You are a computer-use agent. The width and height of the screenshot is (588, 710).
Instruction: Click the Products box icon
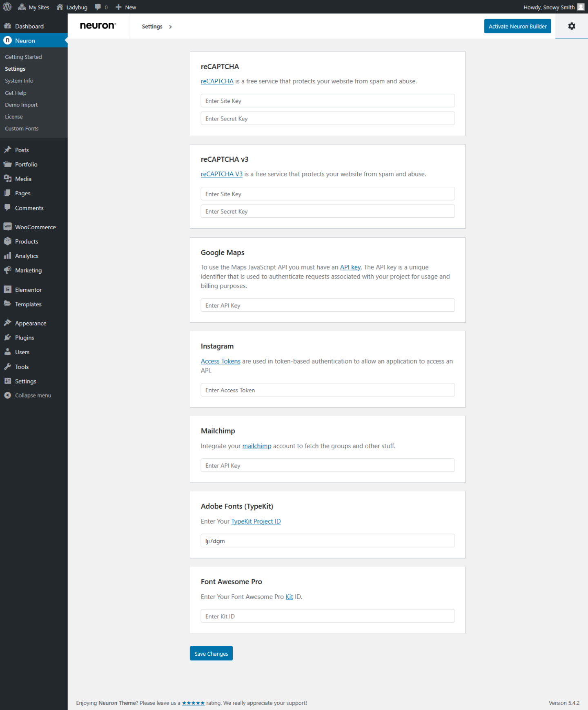7,241
